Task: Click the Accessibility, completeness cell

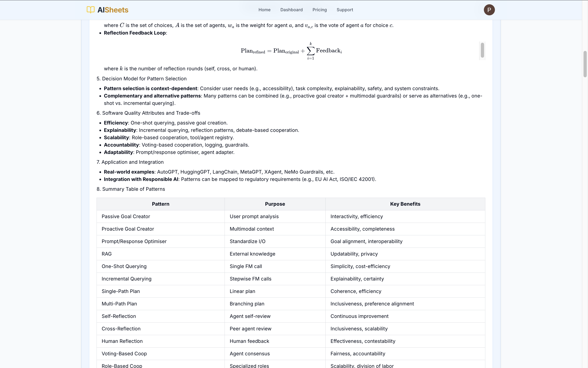Action: 405,229
